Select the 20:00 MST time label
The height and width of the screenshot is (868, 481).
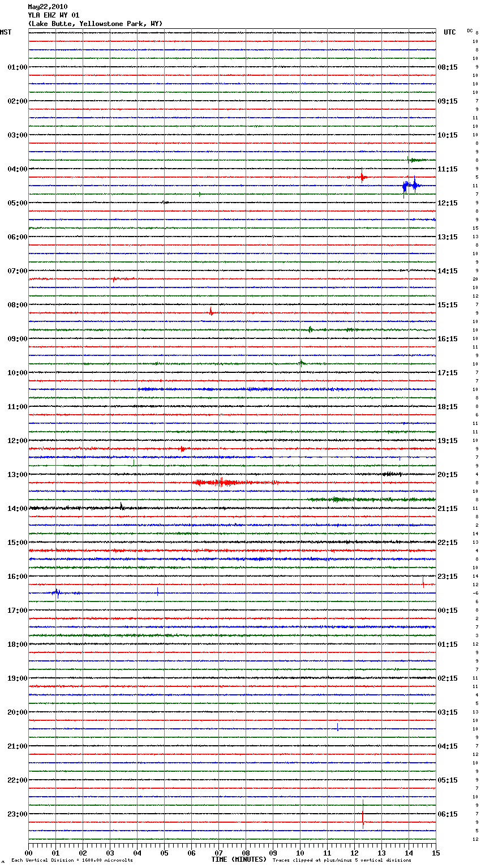click(x=18, y=712)
